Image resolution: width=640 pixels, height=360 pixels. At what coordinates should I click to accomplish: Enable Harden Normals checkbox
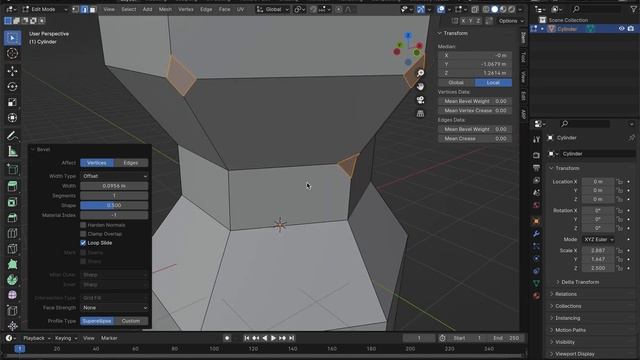[83, 225]
